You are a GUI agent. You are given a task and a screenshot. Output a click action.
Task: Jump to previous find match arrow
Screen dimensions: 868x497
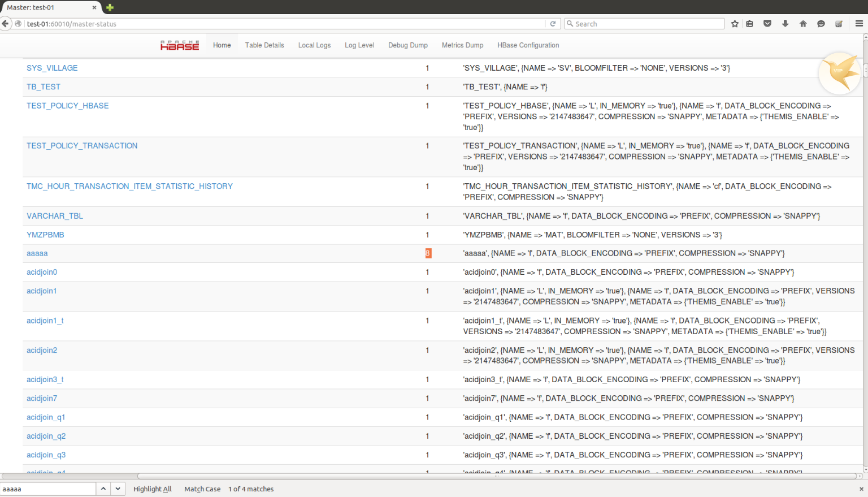[x=103, y=489]
